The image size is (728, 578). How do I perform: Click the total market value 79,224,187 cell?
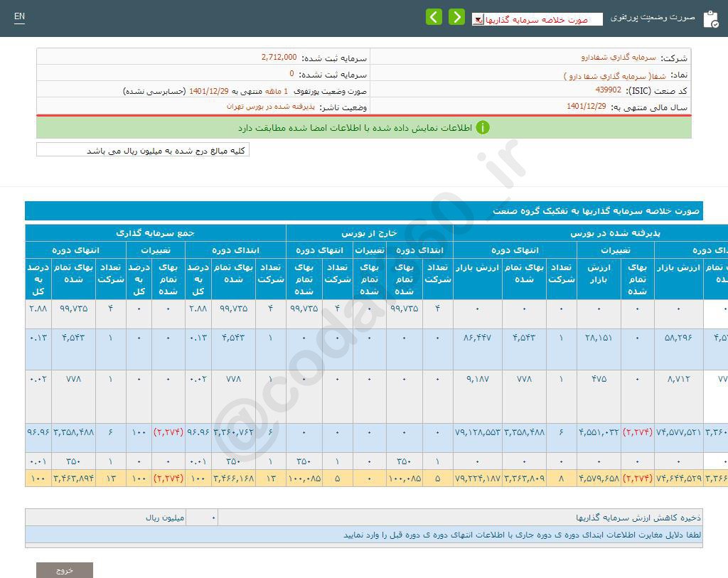[478, 478]
